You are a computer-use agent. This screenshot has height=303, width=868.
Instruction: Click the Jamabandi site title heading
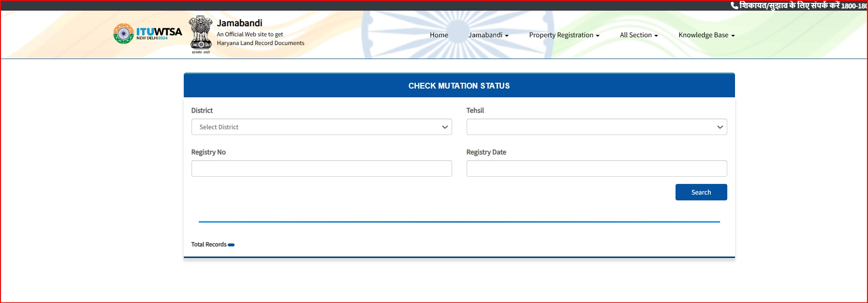pos(239,23)
